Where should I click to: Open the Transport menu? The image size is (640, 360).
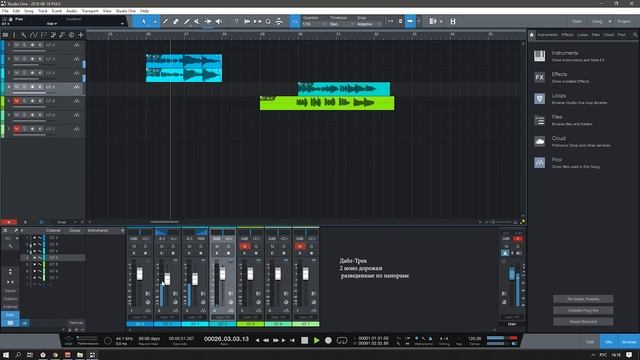[x=90, y=11]
